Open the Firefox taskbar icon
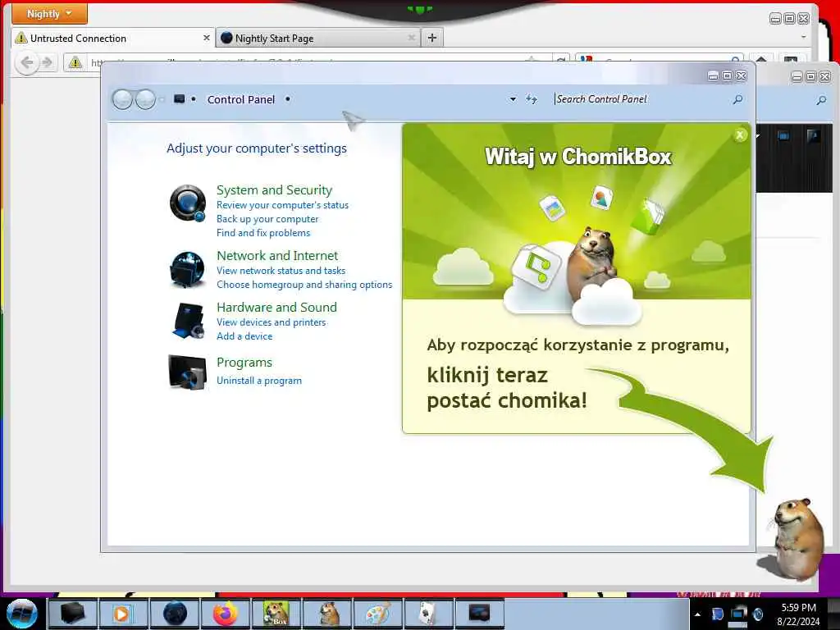Viewport: 840px width, 630px height. pos(226,614)
